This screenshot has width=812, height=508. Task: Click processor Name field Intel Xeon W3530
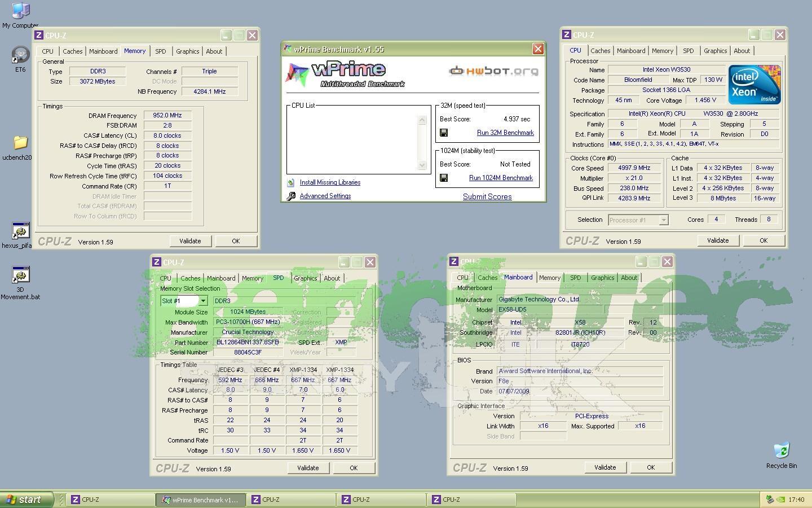click(x=667, y=69)
